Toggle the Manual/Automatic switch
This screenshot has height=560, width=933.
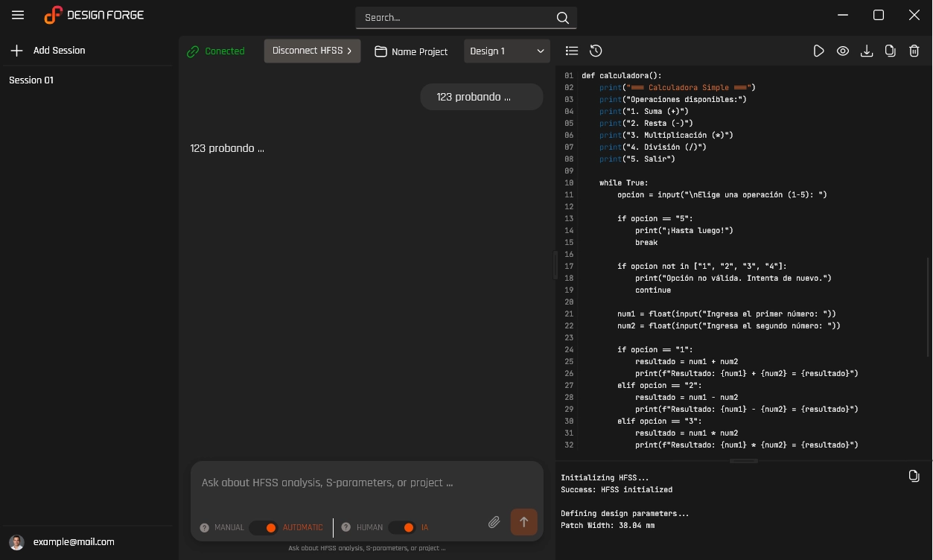[264, 527]
